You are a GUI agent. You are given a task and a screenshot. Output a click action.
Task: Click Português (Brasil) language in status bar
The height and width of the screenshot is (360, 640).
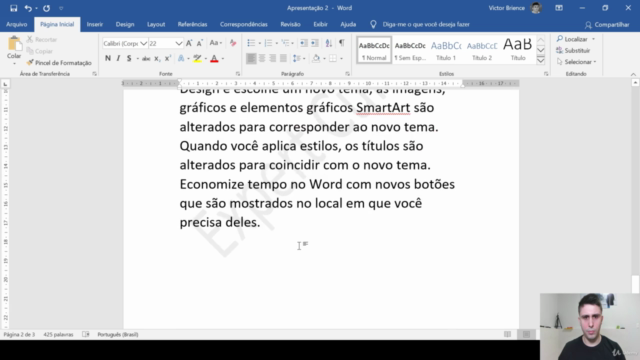118,334
